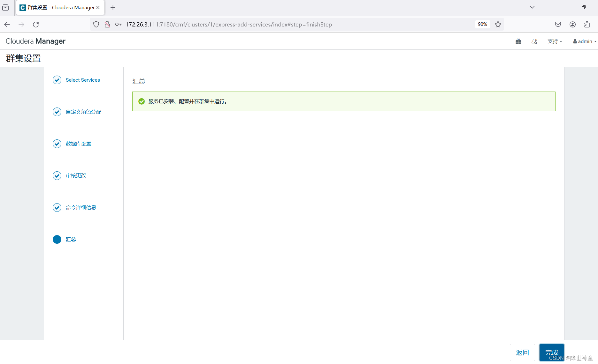Open the running commands icon
This screenshot has width=598, height=364.
tap(534, 41)
